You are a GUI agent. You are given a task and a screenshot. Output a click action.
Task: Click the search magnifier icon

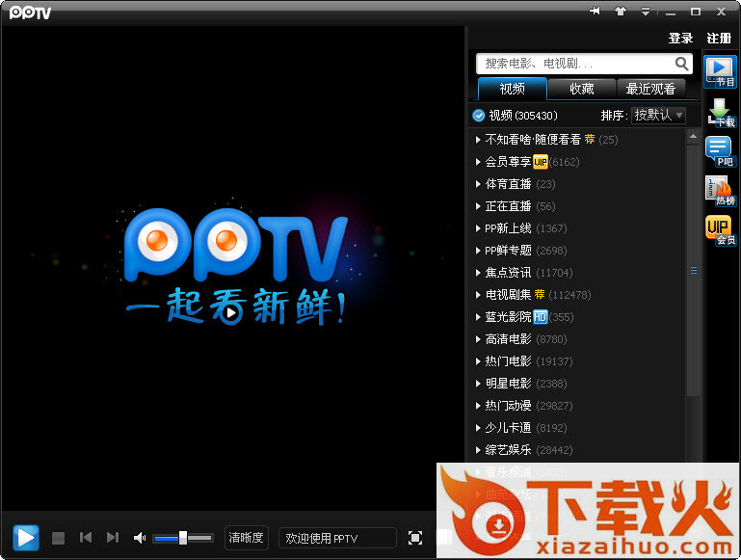(x=681, y=64)
